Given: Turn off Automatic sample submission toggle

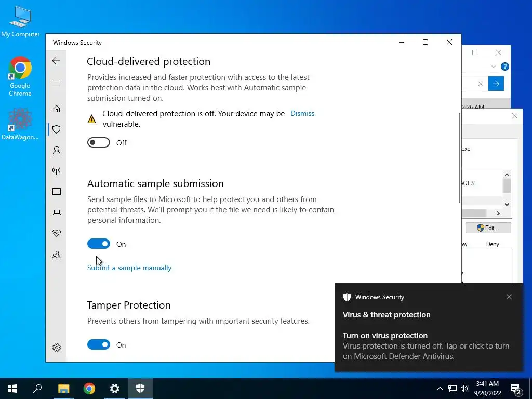Looking at the screenshot, I should [98, 244].
